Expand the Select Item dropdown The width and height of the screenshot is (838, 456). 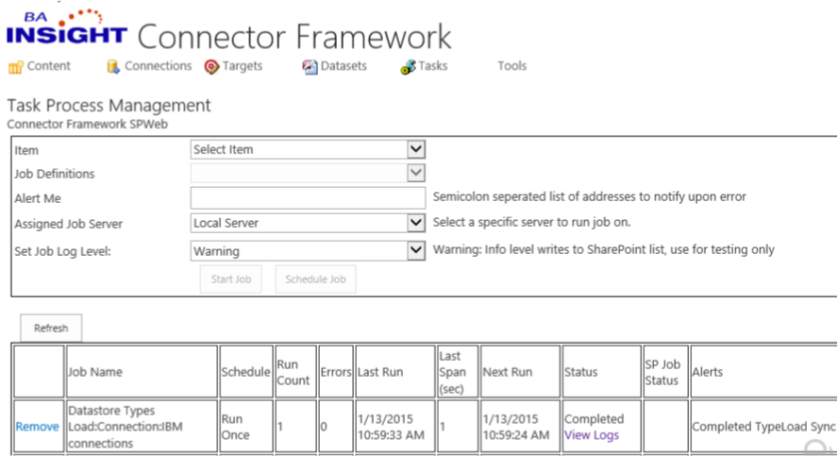click(x=417, y=149)
